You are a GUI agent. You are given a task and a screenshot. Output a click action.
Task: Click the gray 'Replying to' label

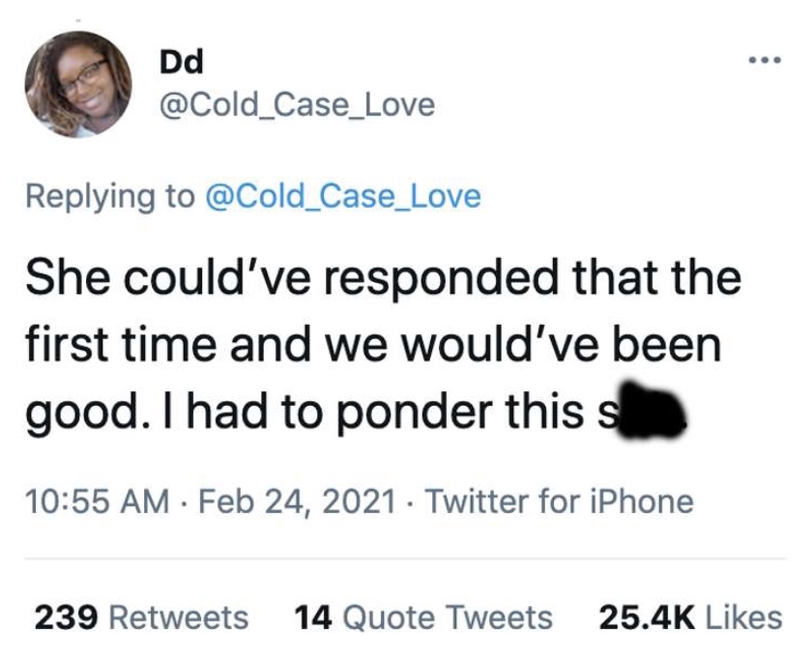(110, 197)
